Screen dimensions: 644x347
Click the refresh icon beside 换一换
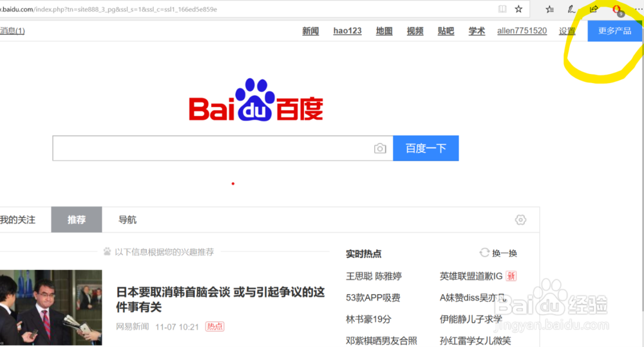484,252
